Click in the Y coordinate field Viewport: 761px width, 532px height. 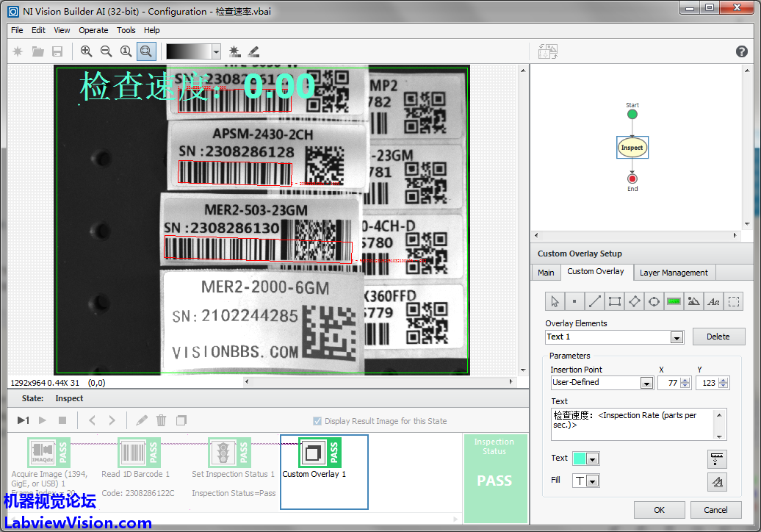click(x=707, y=383)
